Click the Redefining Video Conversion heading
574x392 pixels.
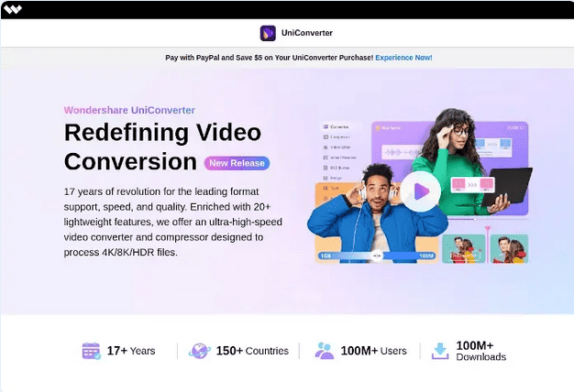(x=163, y=147)
